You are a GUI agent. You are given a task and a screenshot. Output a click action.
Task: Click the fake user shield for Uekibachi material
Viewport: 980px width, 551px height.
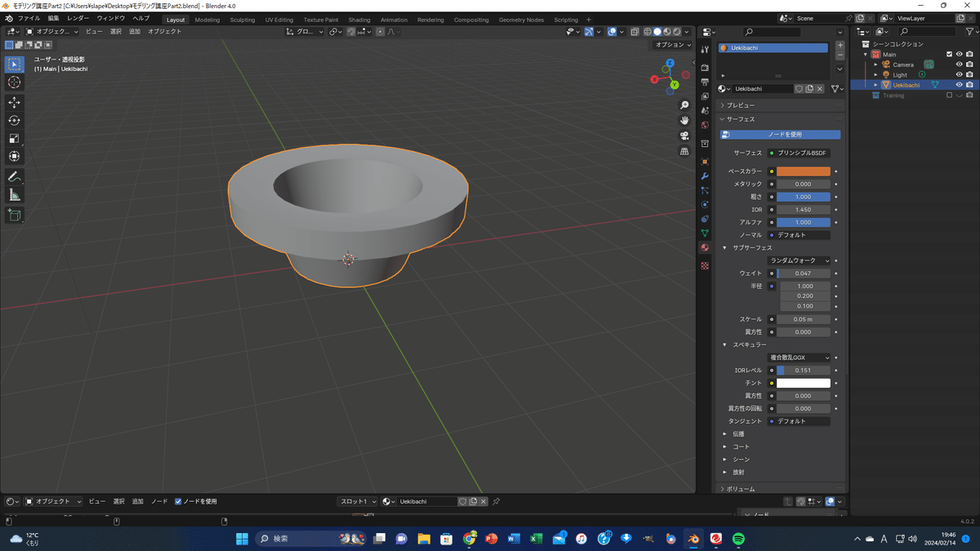799,89
